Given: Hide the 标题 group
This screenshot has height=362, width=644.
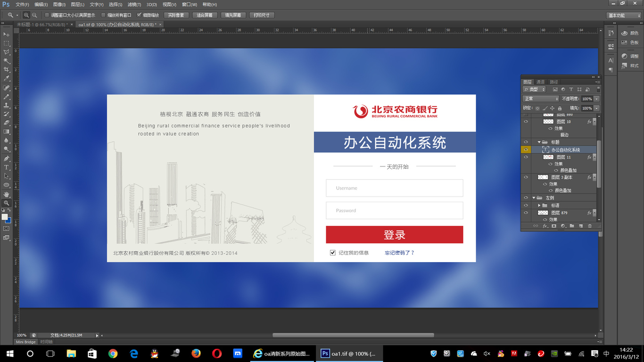Looking at the screenshot, I should coord(526,142).
